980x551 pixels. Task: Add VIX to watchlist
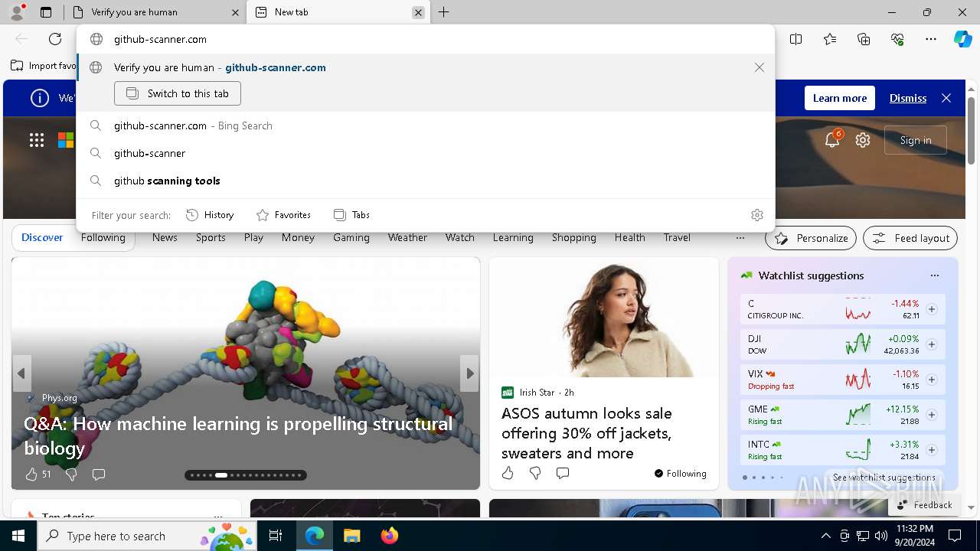pyautogui.click(x=932, y=380)
